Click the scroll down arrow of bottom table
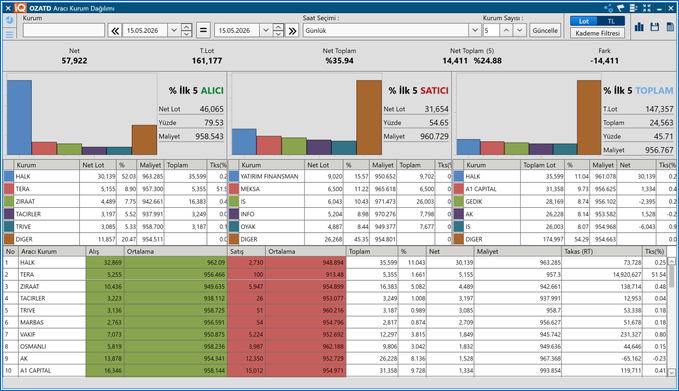679x391 pixels. pos(672,372)
